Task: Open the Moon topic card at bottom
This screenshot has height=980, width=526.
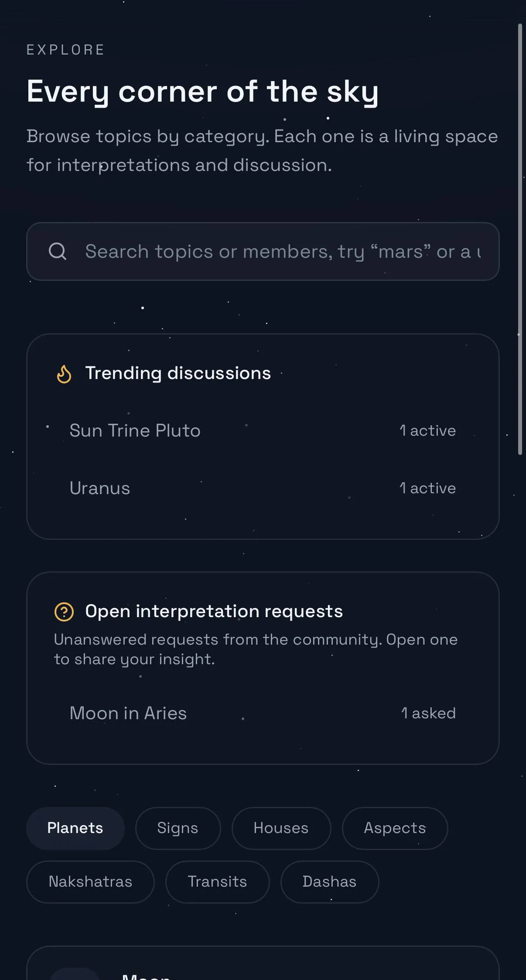Action: click(263, 963)
